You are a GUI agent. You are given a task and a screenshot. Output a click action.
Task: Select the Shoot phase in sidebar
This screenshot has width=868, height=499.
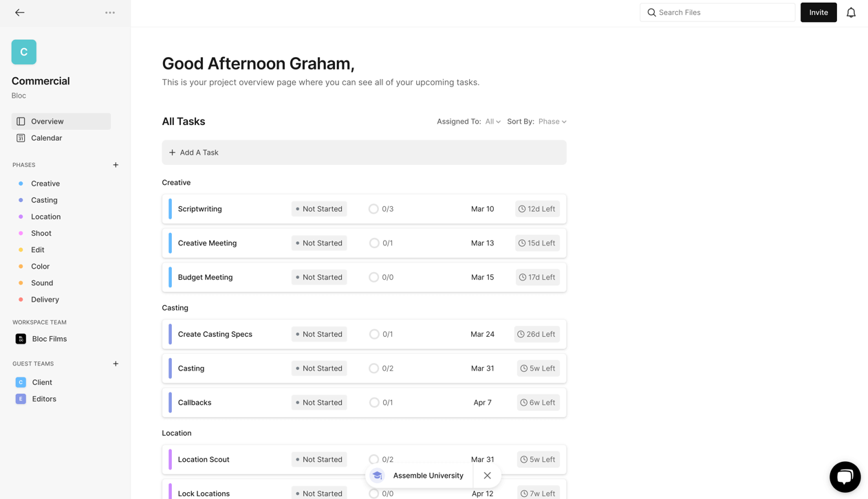point(41,233)
